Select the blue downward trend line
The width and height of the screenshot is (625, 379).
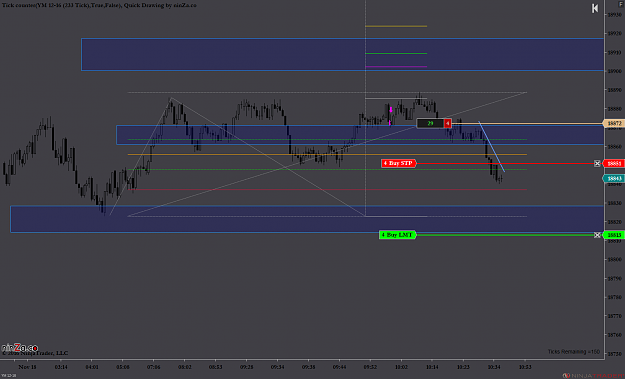click(x=492, y=147)
